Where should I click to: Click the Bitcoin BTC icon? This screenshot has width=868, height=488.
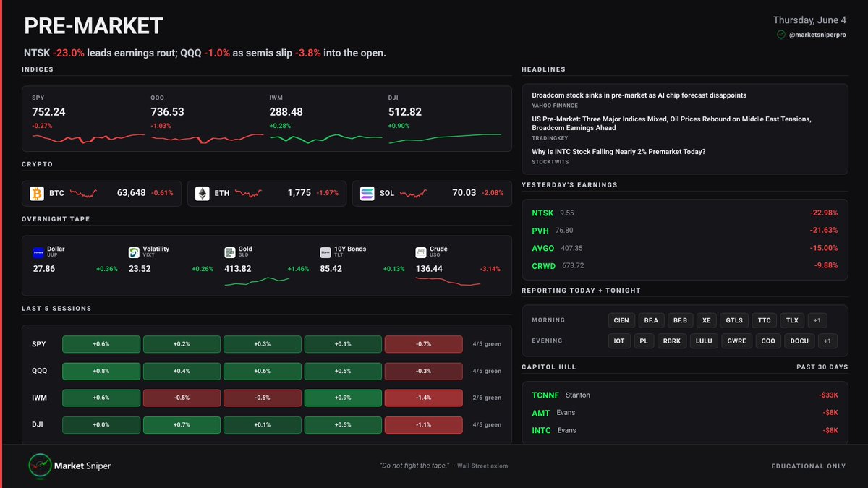[37, 194]
